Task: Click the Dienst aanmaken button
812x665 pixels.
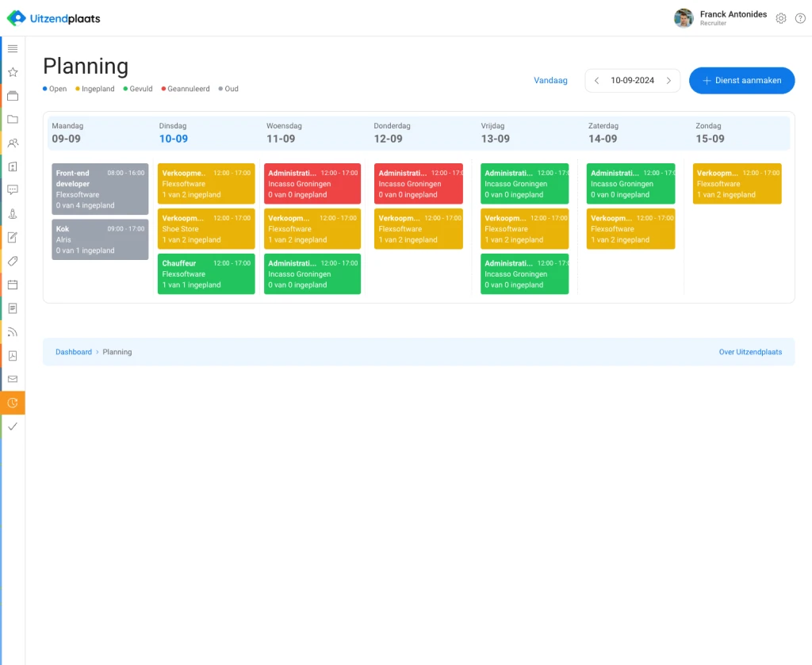Action: pyautogui.click(x=741, y=81)
